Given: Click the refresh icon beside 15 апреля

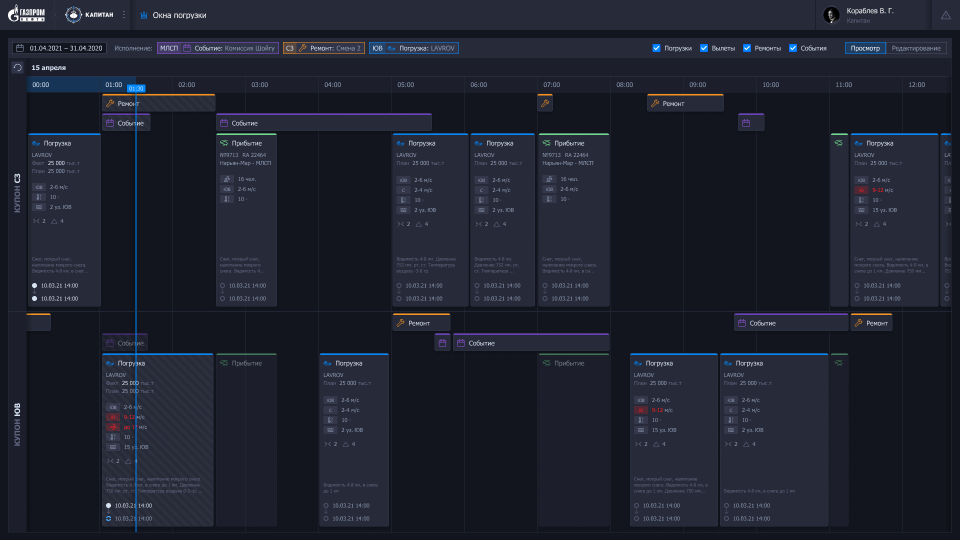Looking at the screenshot, I should point(17,67).
